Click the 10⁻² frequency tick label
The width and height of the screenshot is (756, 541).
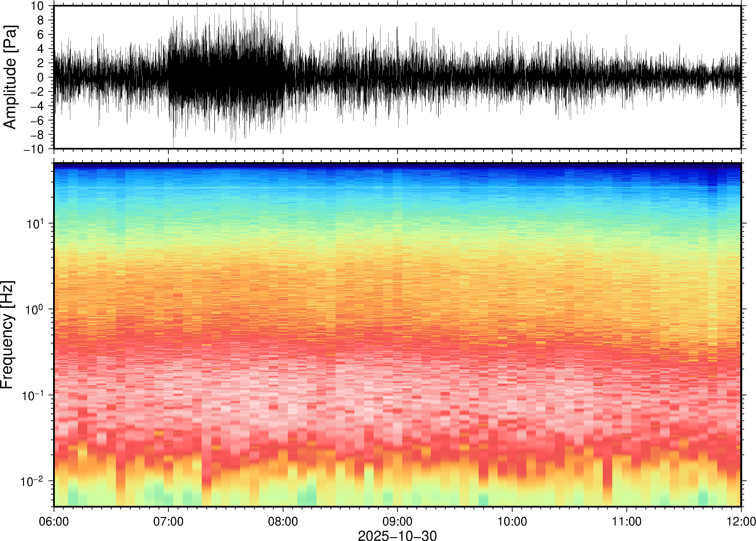click(32, 481)
